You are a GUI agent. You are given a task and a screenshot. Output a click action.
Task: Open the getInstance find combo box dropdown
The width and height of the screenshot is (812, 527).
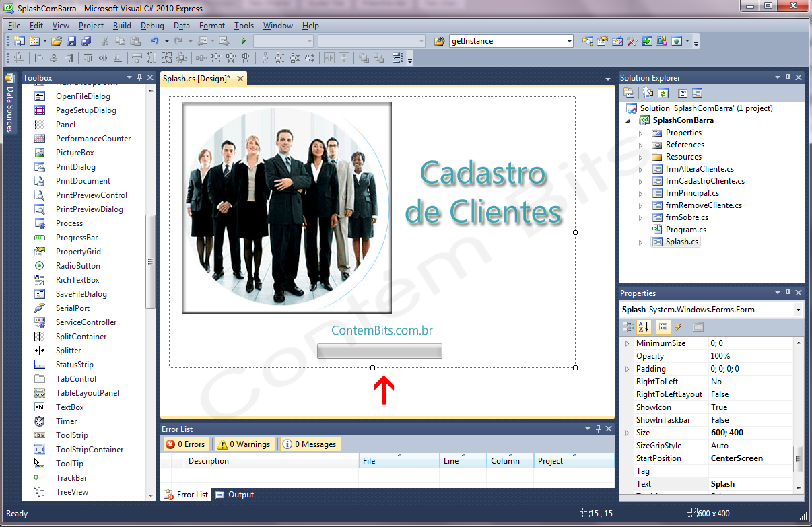pos(569,41)
